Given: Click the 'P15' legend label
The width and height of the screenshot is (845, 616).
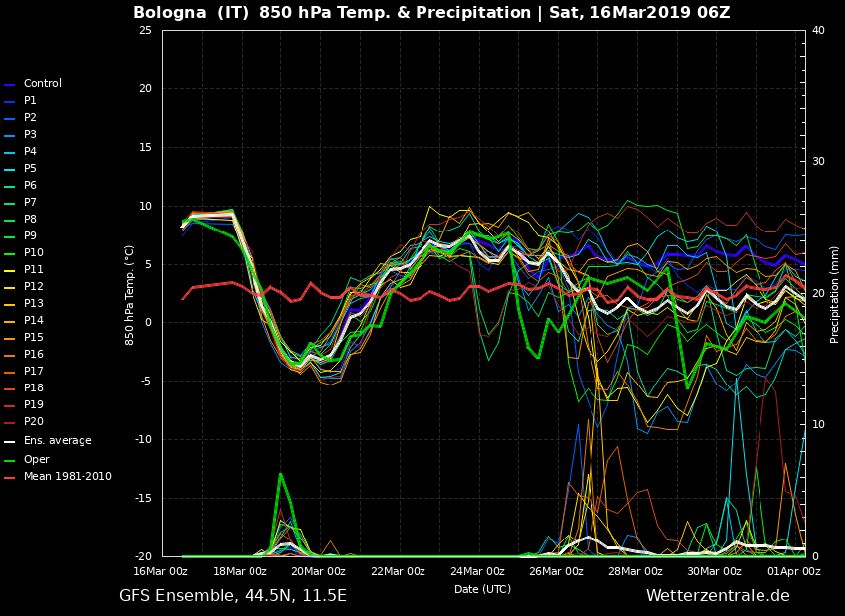Looking at the screenshot, I should point(34,337).
